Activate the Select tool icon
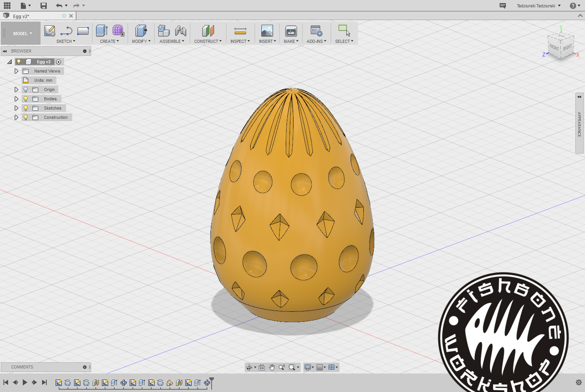585x392 pixels. click(344, 31)
